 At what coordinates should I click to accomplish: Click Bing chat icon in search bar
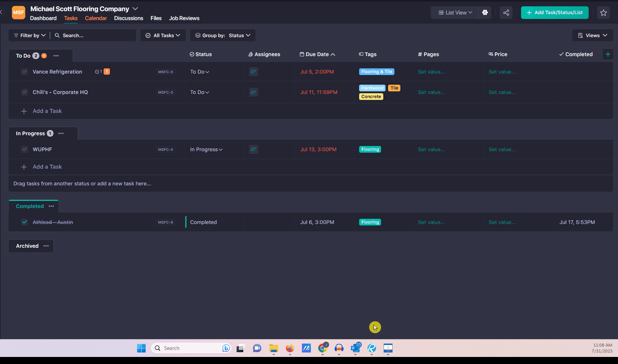click(226, 348)
